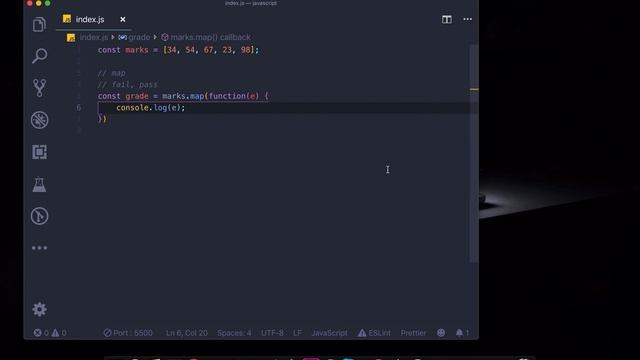Click marks.map() callback breadcrumb
This screenshot has height=360, width=640.
coord(210,37)
